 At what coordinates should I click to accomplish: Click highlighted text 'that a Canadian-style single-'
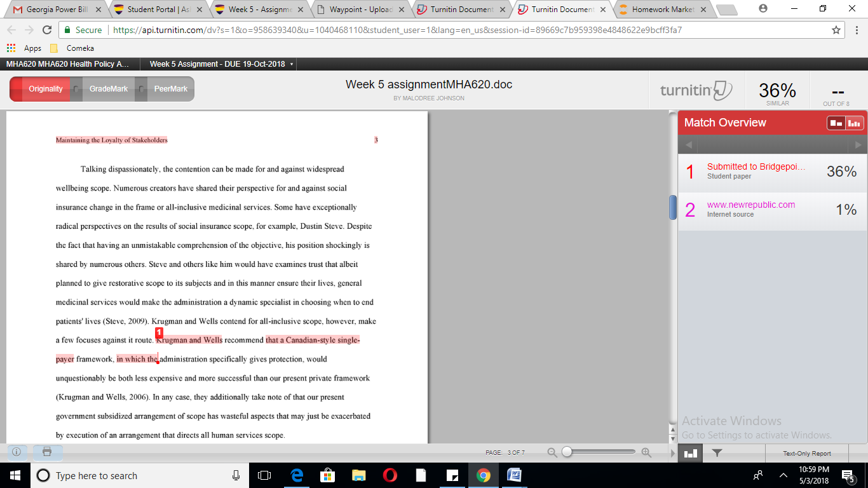coord(313,340)
